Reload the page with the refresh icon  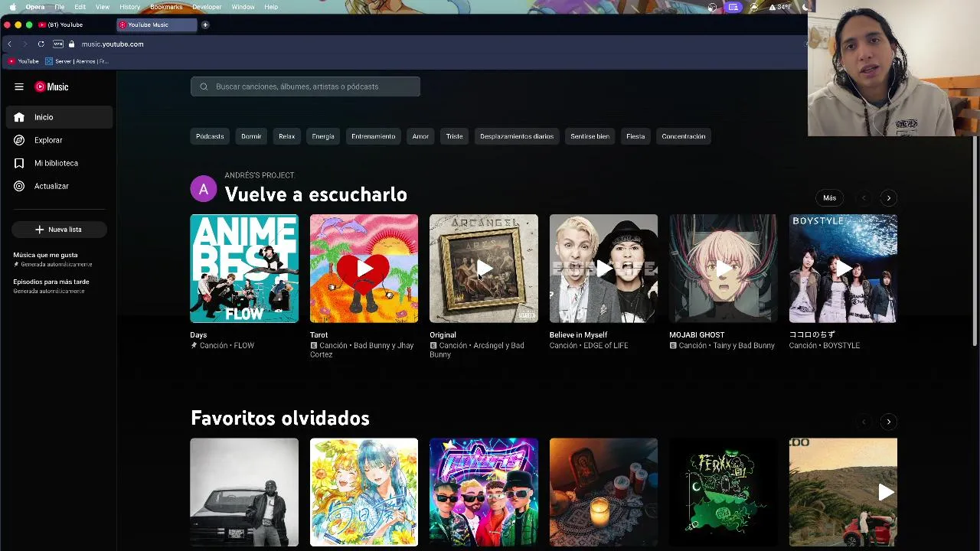(x=41, y=44)
